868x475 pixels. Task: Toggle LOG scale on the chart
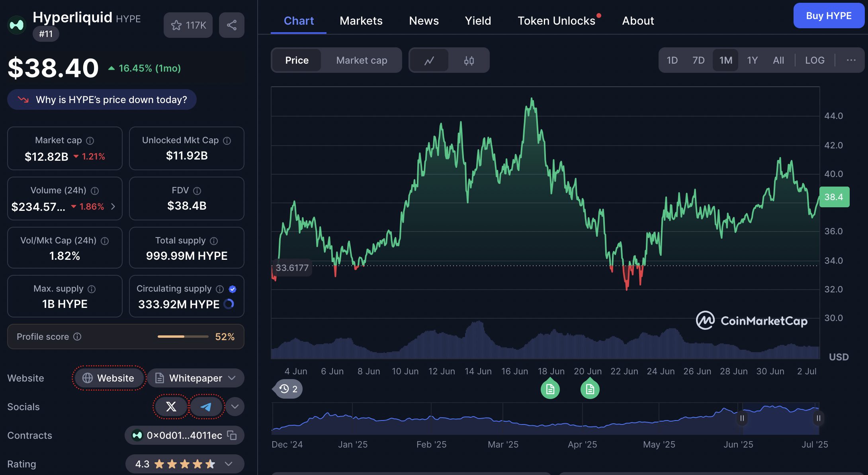point(815,60)
